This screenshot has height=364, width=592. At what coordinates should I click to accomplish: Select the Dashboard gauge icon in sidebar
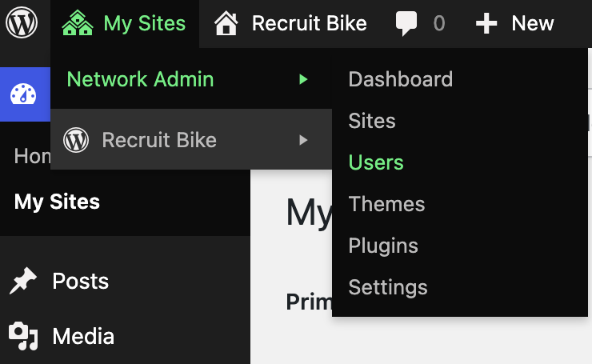tap(23, 94)
